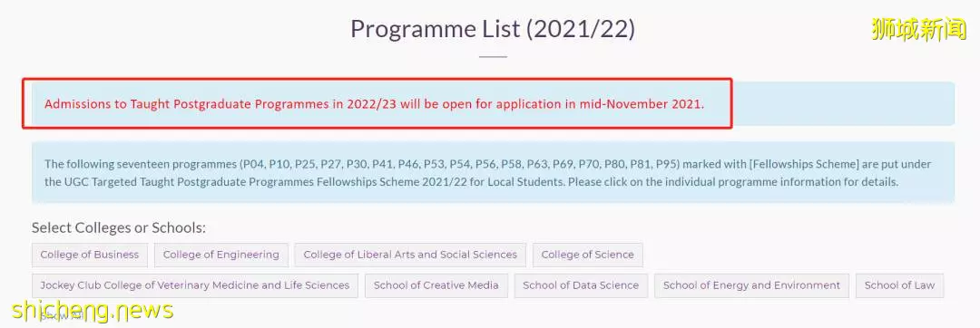Select School of Energy and Environment

(752, 285)
